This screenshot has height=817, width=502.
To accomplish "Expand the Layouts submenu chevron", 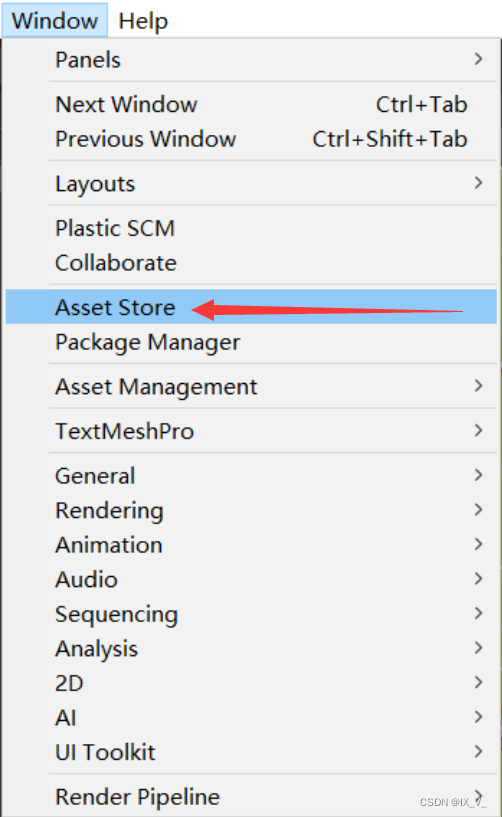I will coord(479,183).
